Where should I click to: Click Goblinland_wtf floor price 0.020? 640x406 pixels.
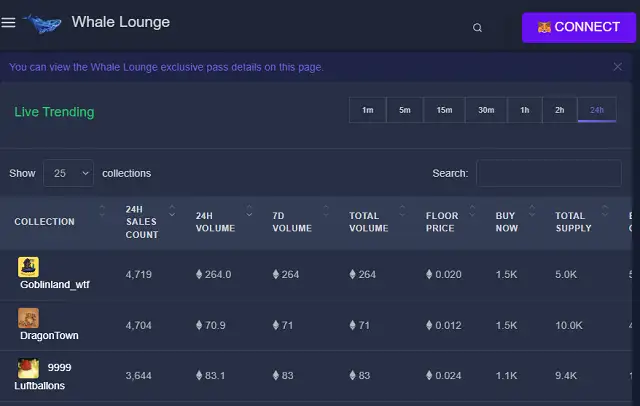(444, 274)
